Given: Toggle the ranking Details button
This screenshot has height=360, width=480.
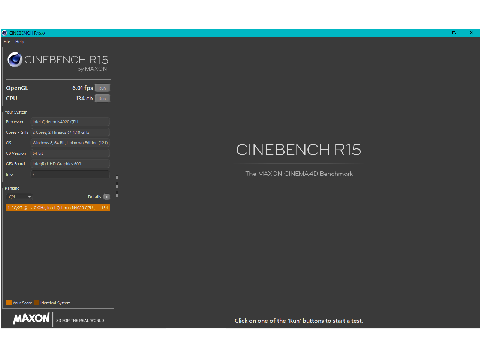Looking at the screenshot, I should (106, 197).
